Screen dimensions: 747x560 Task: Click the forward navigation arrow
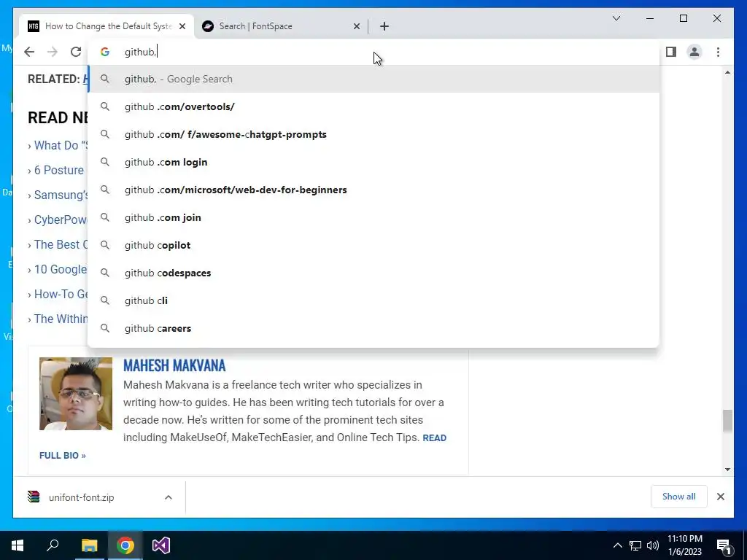(x=53, y=52)
